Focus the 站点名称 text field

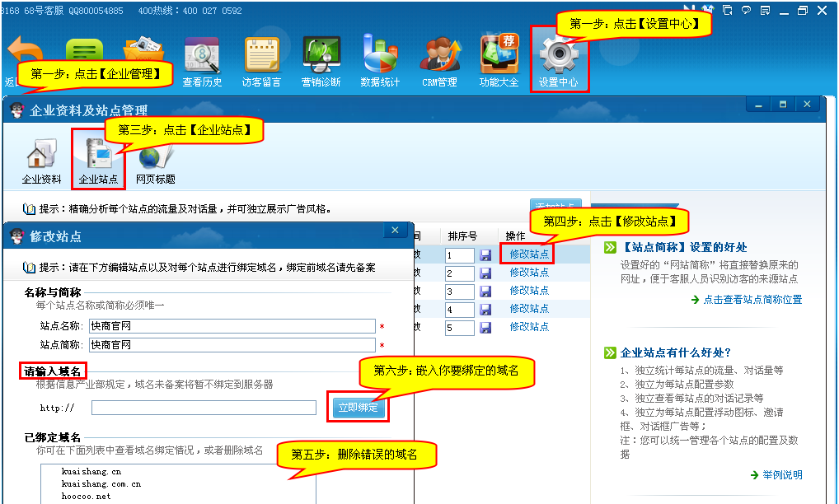pyautogui.click(x=232, y=326)
